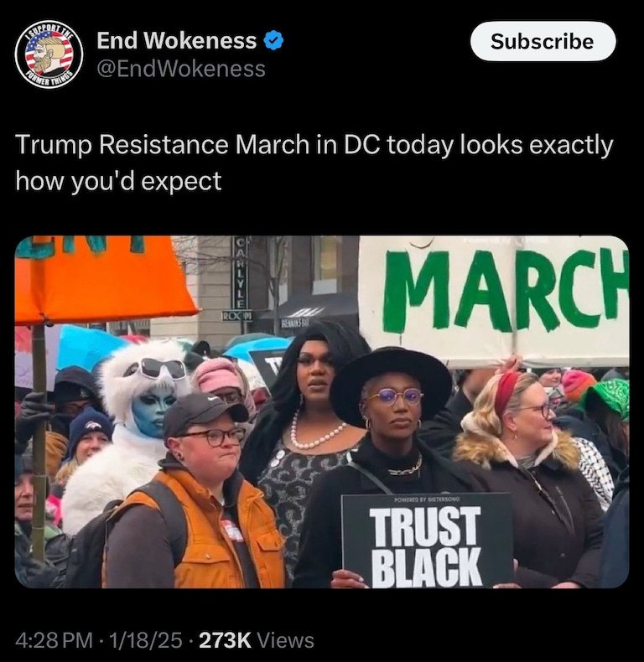Click the second tweet line 'how you'd expect'
Screen dimensions: 644x662
point(118,181)
